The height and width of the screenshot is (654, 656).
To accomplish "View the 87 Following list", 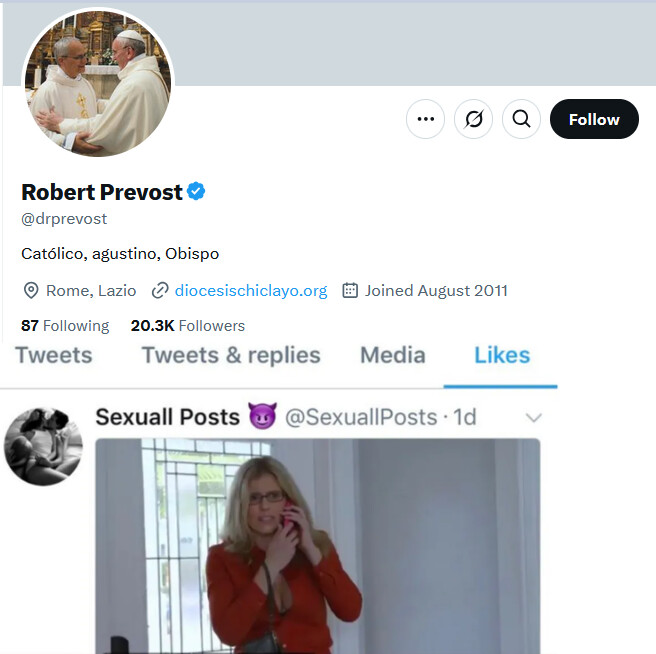I will coord(65,325).
